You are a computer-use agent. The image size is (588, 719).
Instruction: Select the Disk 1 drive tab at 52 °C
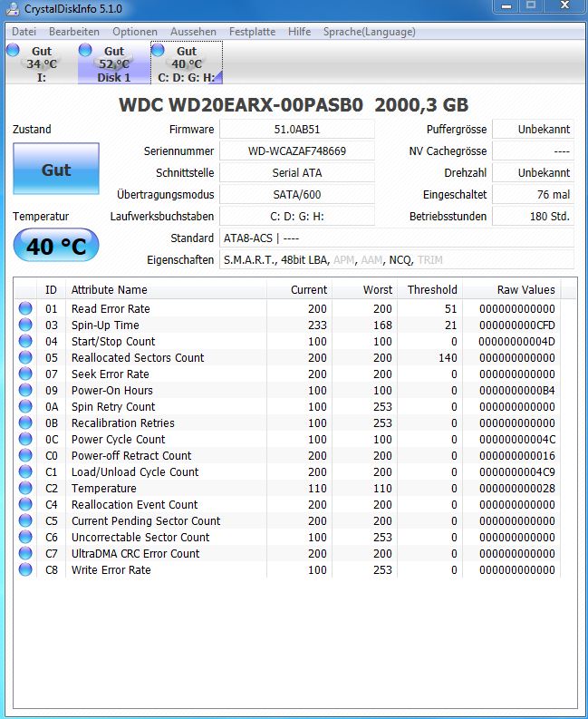[113, 63]
